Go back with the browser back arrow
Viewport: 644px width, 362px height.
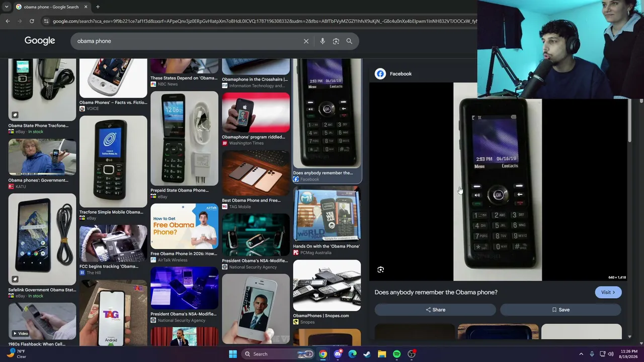pos(8,21)
